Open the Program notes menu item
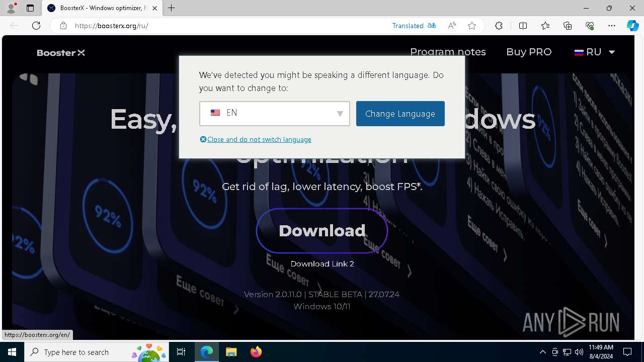 (x=448, y=52)
